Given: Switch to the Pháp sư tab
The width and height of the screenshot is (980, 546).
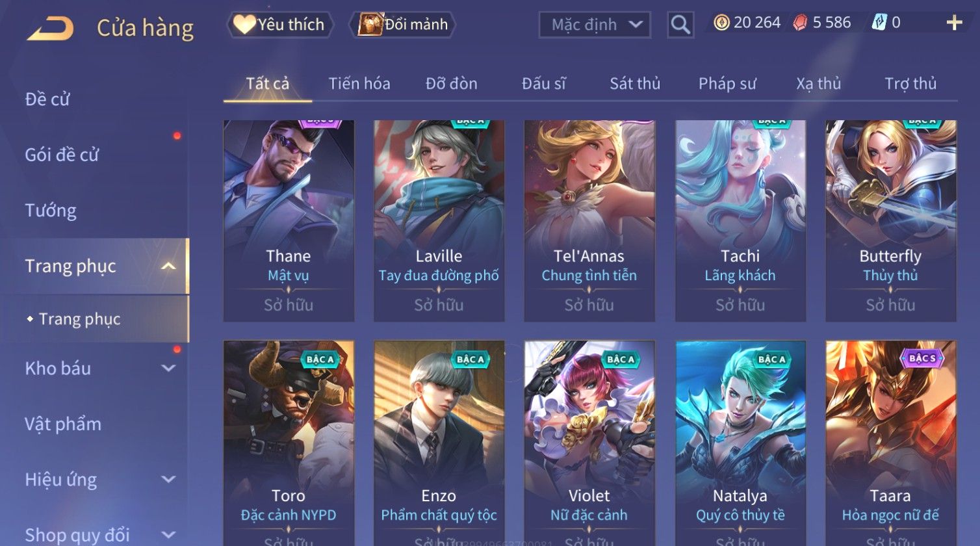Looking at the screenshot, I should click(727, 83).
